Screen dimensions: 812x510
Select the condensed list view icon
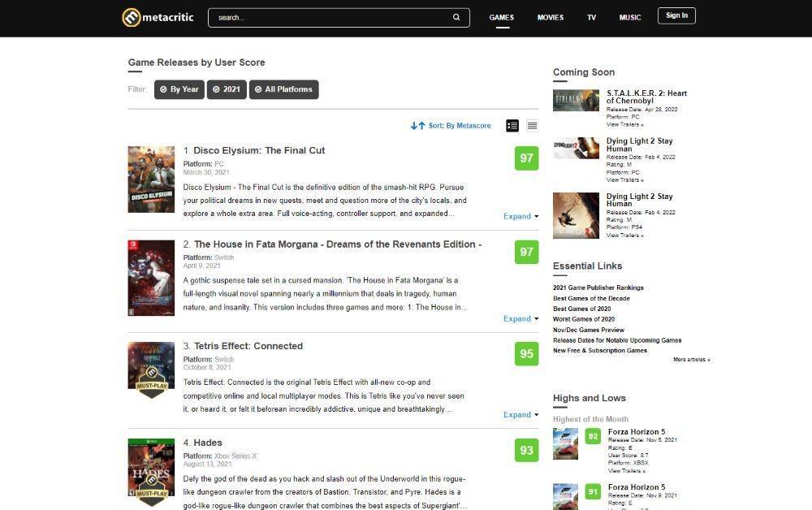[x=532, y=126]
